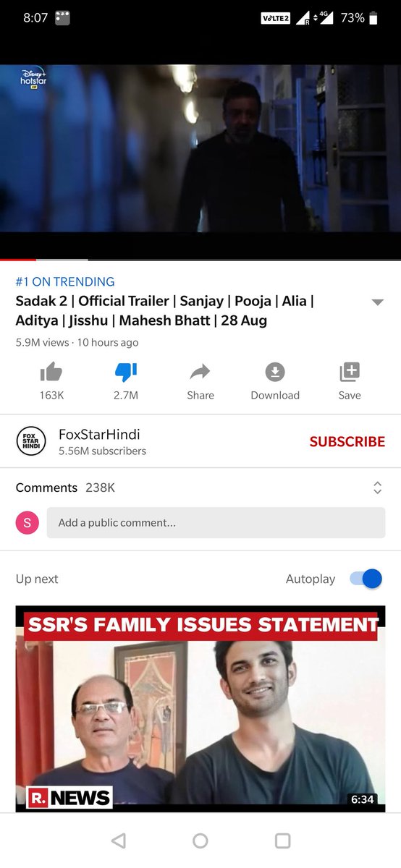Tap the thumbs-up like icon
Screen dimensions: 401x868
51,372
